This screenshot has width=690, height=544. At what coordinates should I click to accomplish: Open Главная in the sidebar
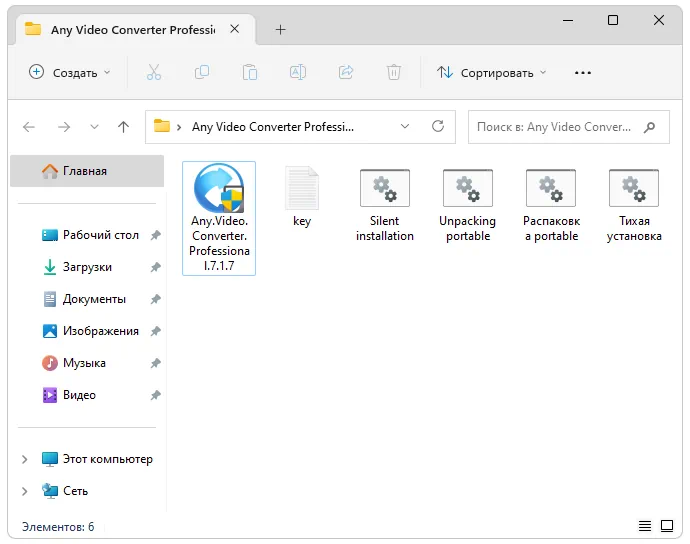87,171
